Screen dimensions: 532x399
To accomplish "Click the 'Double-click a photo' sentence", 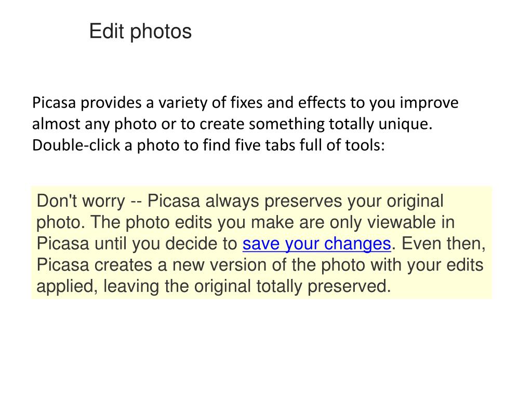I will tap(208, 145).
